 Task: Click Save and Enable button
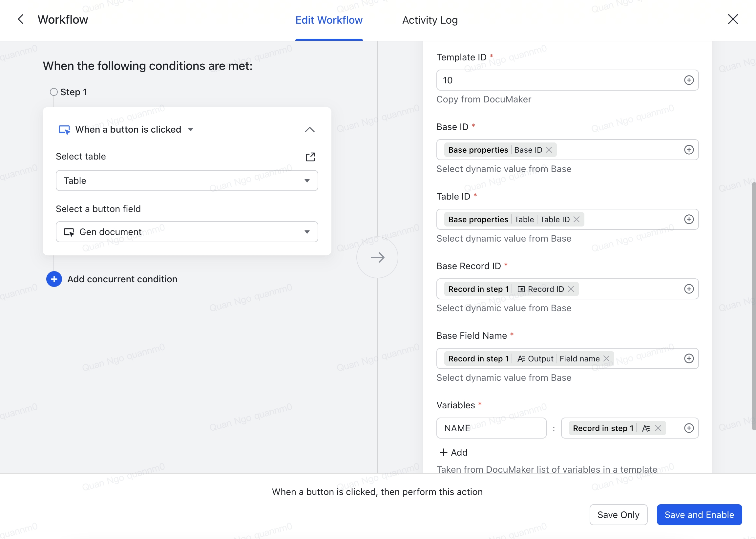699,514
